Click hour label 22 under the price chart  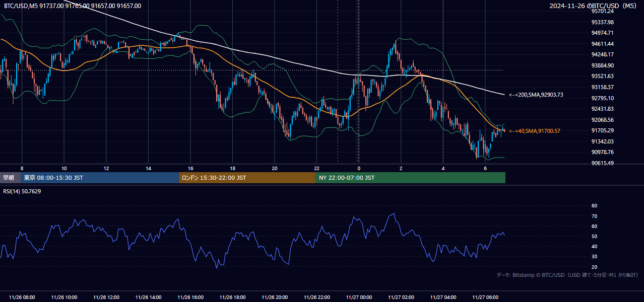(316, 168)
